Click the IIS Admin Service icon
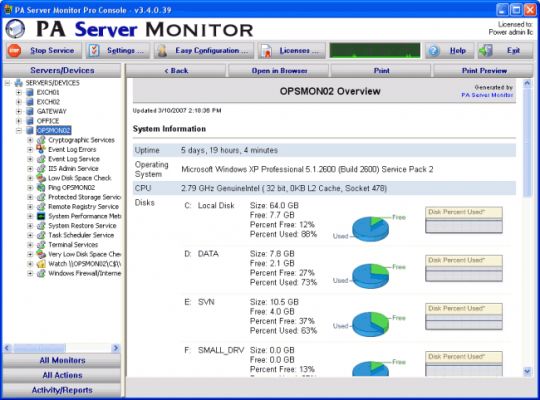 point(41,168)
